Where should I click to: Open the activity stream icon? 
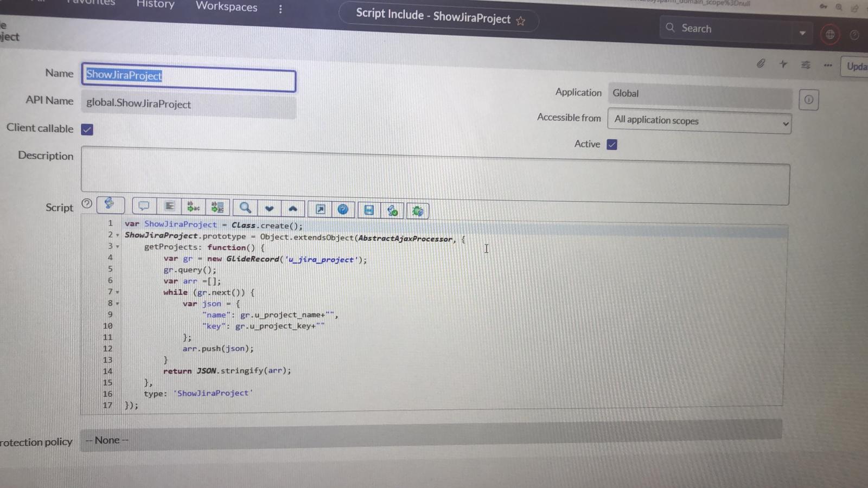tap(783, 64)
